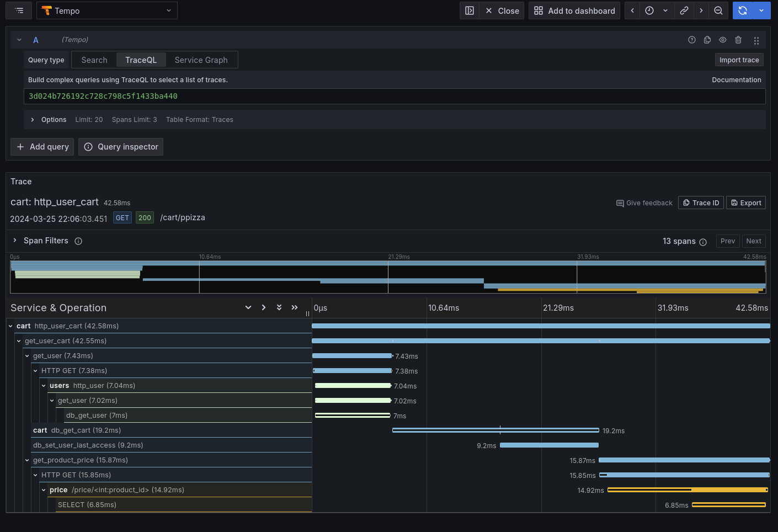Open the Documentation link
Image resolution: width=778 pixels, height=532 pixels.
click(x=736, y=80)
